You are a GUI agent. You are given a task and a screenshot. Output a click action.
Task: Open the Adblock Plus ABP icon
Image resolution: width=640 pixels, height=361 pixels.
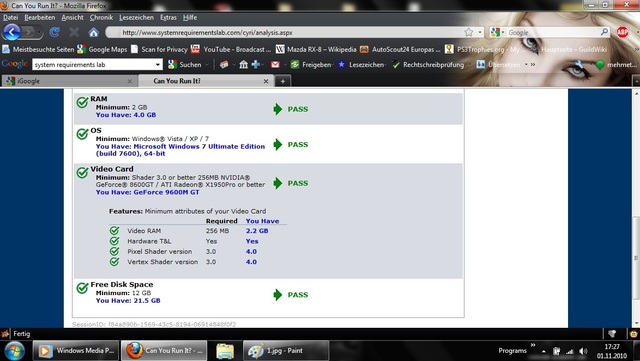click(622, 32)
